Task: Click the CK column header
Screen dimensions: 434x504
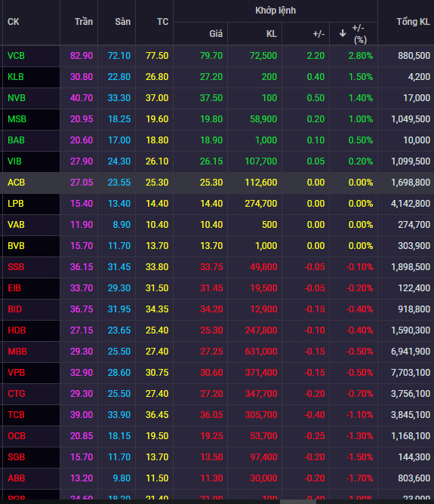Action: click(13, 22)
